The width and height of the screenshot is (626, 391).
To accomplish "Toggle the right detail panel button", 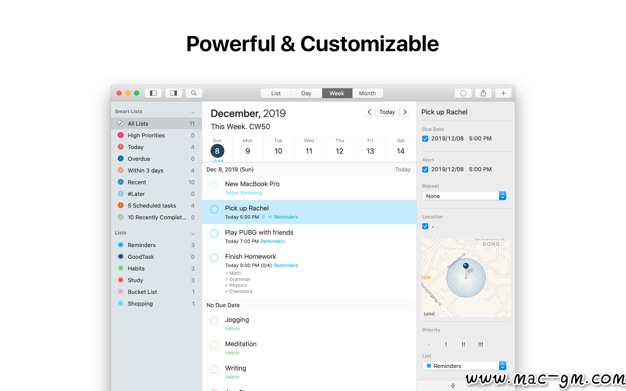I will click(x=174, y=93).
